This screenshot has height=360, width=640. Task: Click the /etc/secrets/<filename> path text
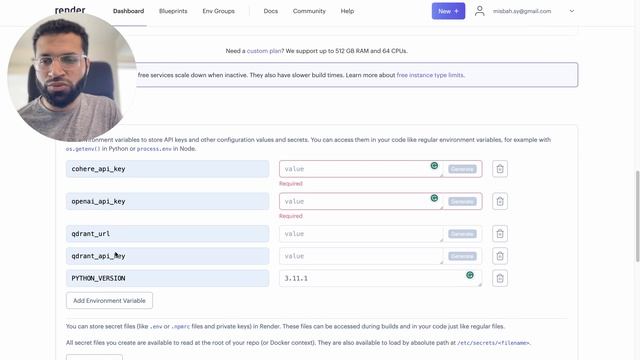[x=493, y=343]
